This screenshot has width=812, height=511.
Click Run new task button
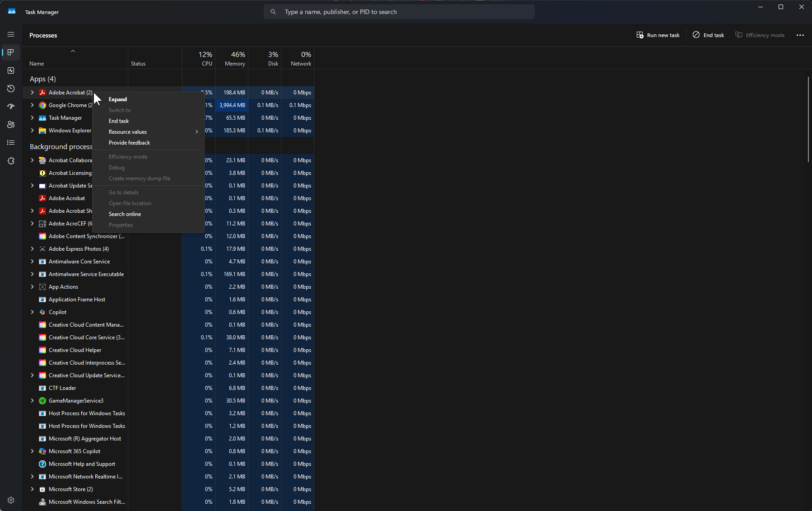[x=658, y=35]
